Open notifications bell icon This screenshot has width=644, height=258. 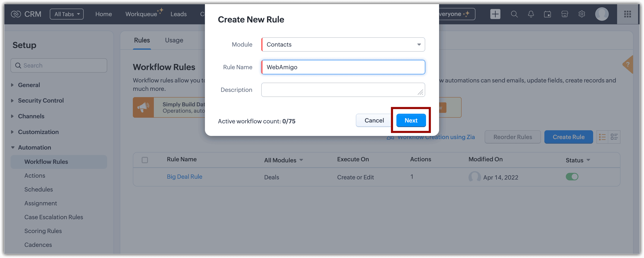click(x=531, y=14)
